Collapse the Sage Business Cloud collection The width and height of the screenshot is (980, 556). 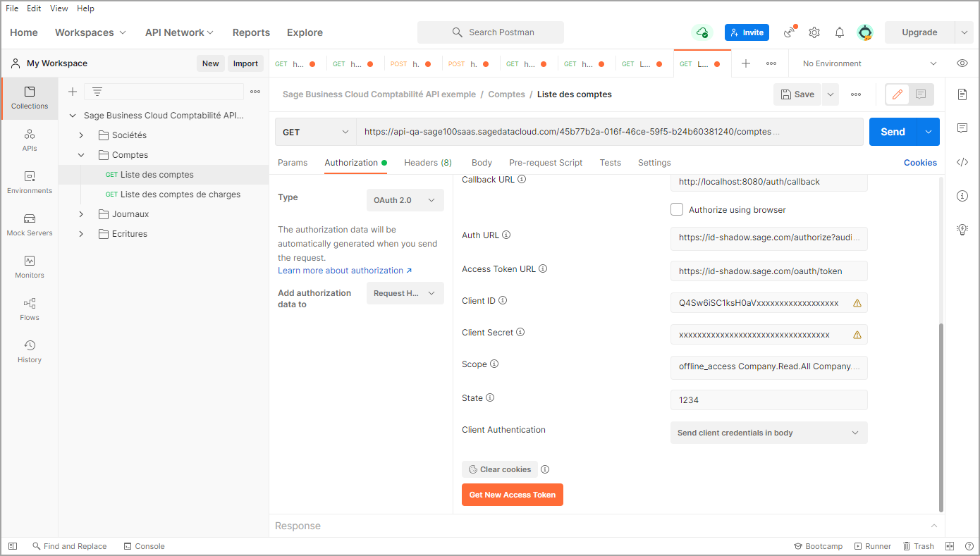click(73, 116)
